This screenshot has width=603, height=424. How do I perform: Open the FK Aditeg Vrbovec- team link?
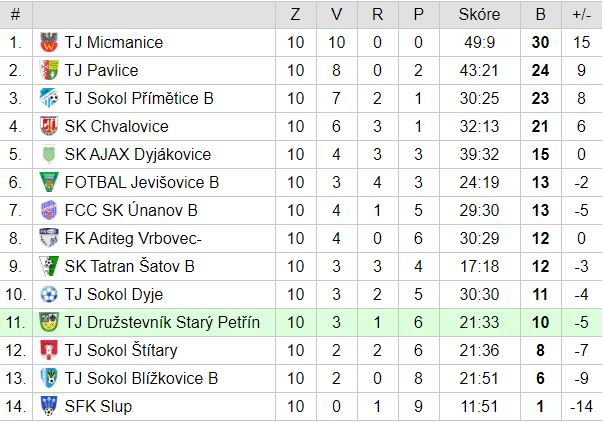(133, 238)
